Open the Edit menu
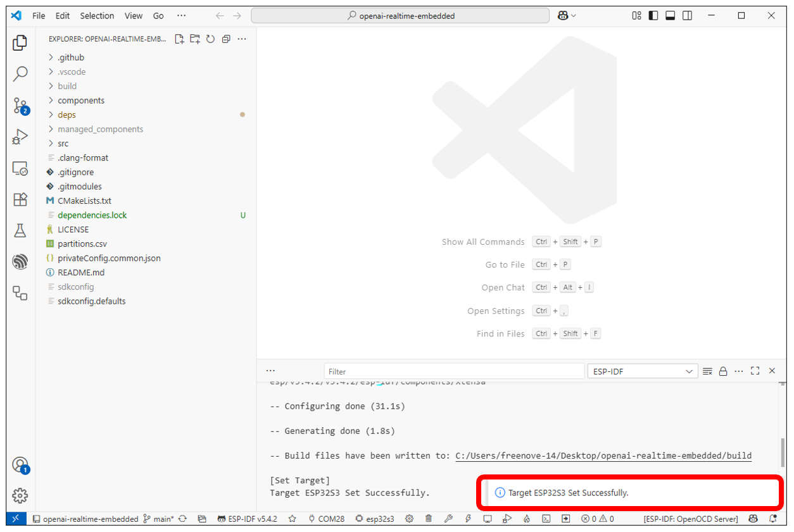The height and width of the screenshot is (532, 794). 63,16
